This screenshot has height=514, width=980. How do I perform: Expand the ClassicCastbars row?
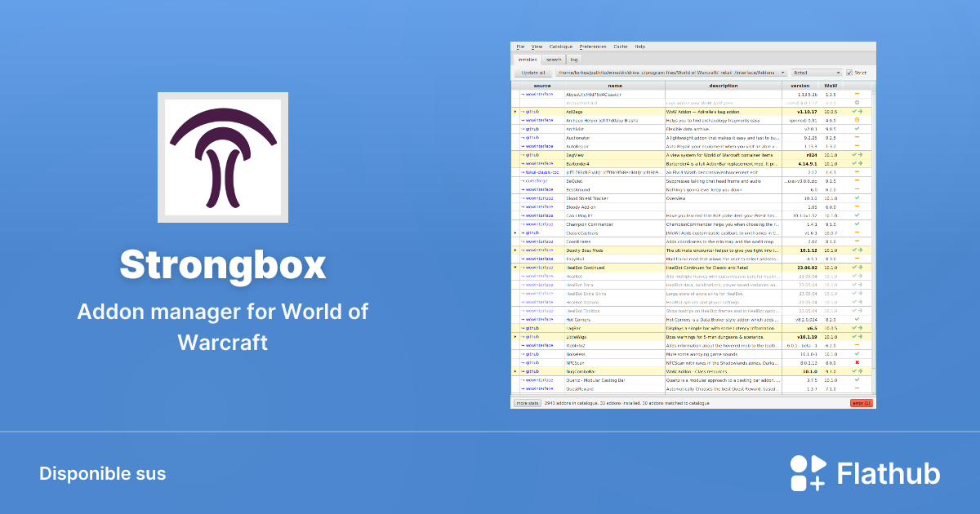pos(515,233)
